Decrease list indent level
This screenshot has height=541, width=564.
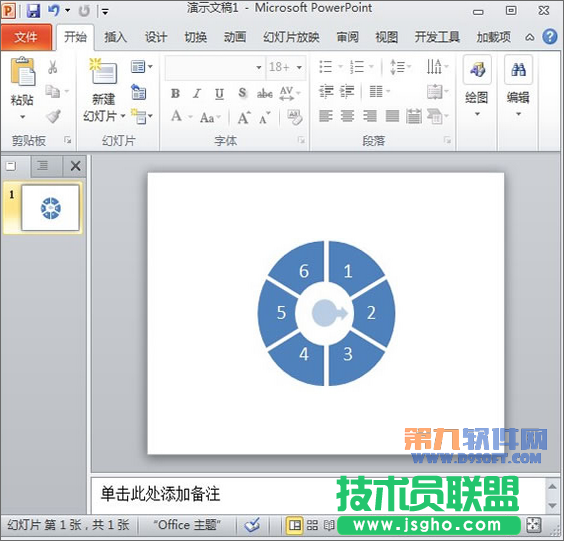(x=326, y=91)
